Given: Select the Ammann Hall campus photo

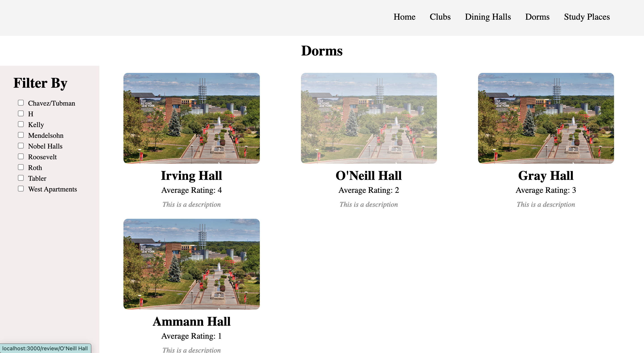Looking at the screenshot, I should point(191,264).
